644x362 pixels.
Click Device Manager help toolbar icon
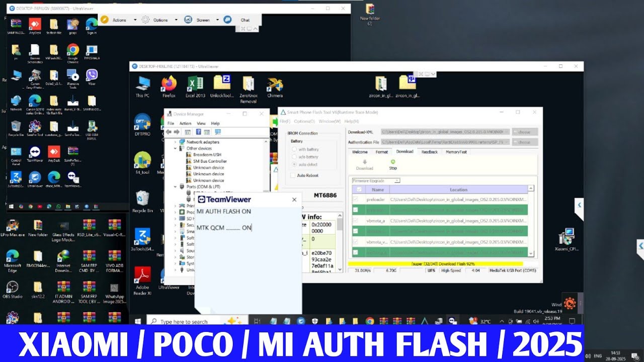(x=199, y=132)
